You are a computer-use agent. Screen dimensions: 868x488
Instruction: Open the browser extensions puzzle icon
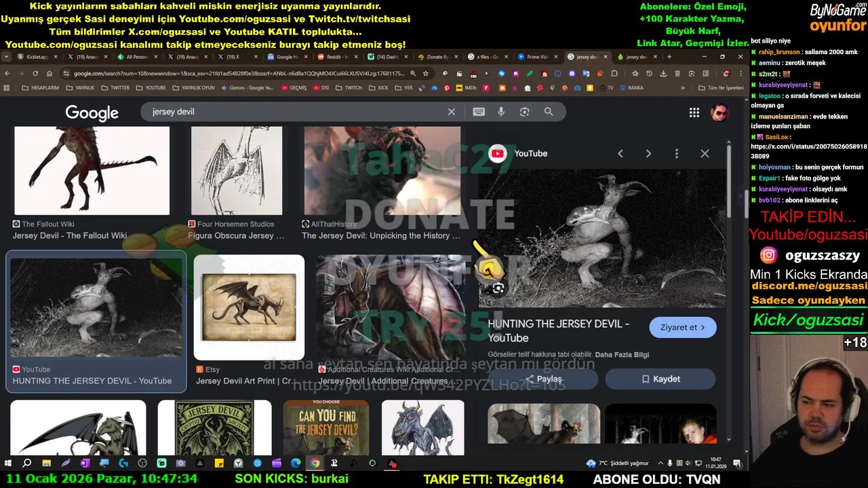[614, 73]
